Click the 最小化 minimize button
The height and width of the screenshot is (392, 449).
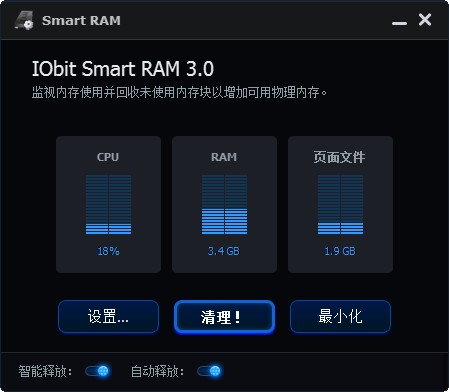click(x=340, y=317)
